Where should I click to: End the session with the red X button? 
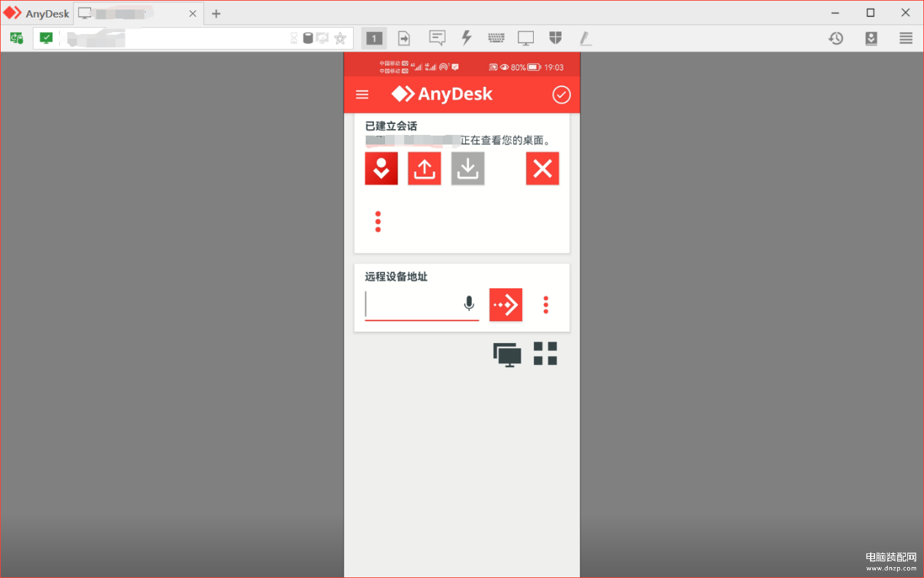pyautogui.click(x=543, y=169)
